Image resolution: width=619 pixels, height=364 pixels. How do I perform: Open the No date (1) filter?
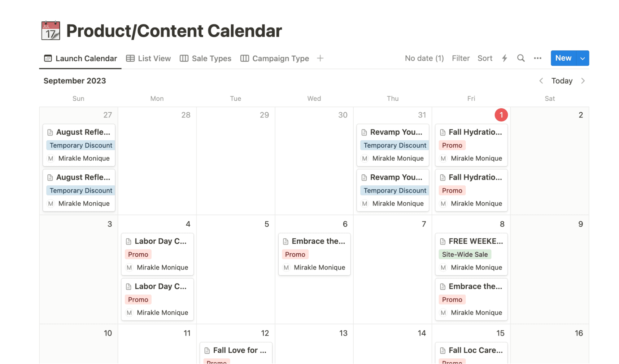[424, 58]
